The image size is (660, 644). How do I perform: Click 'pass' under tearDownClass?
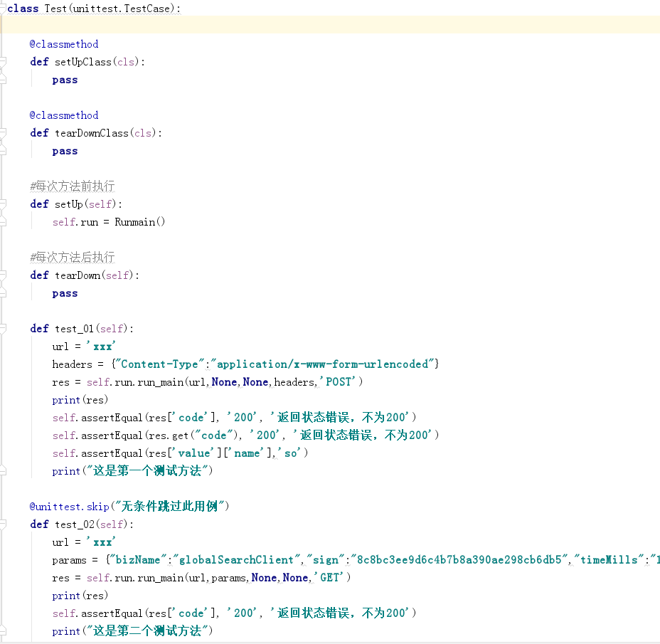65,151
